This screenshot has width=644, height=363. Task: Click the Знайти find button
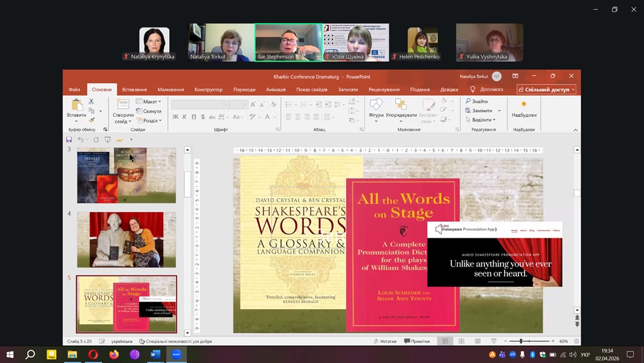[476, 102]
